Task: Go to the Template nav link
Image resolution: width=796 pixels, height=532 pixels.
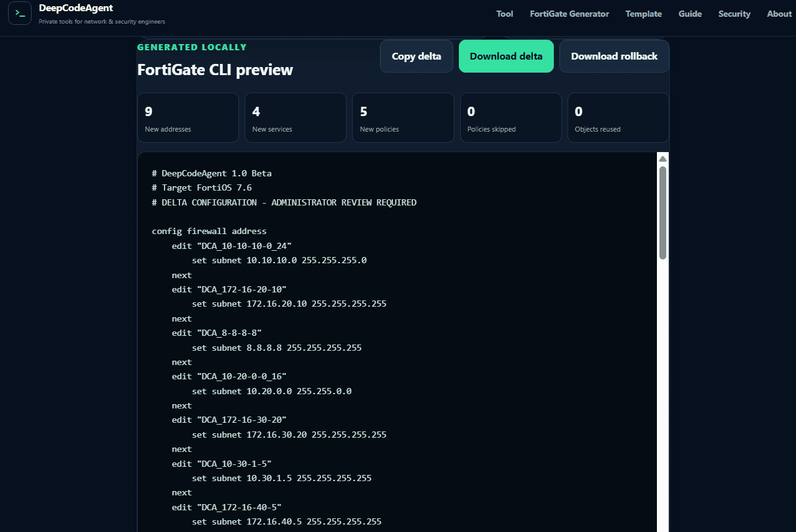Action: (x=643, y=14)
